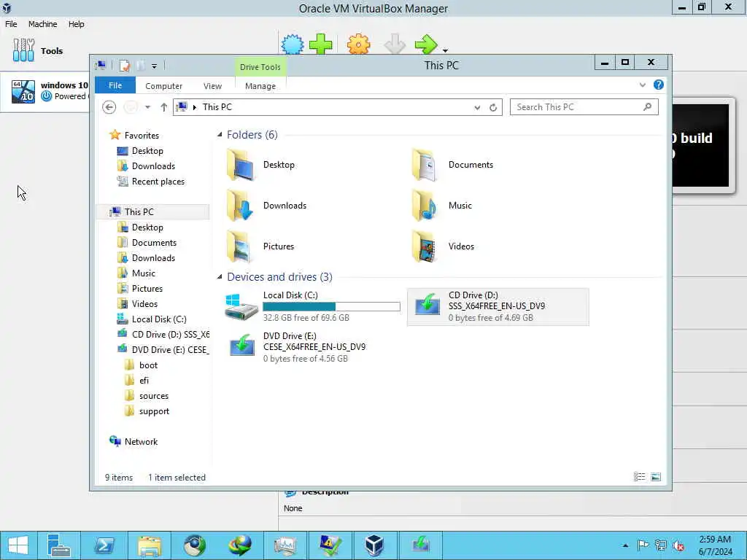
Task: Click the green Start arrow in VirtualBox
Action: [x=425, y=44]
